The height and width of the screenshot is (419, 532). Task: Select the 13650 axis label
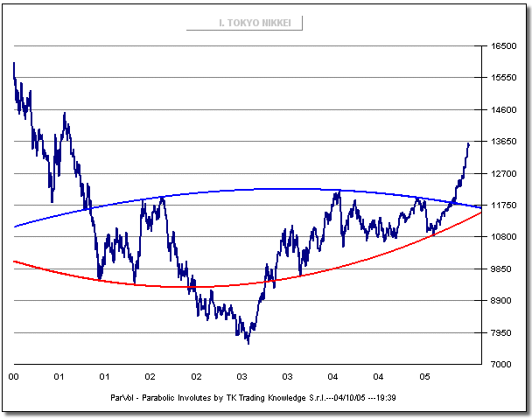pos(502,142)
